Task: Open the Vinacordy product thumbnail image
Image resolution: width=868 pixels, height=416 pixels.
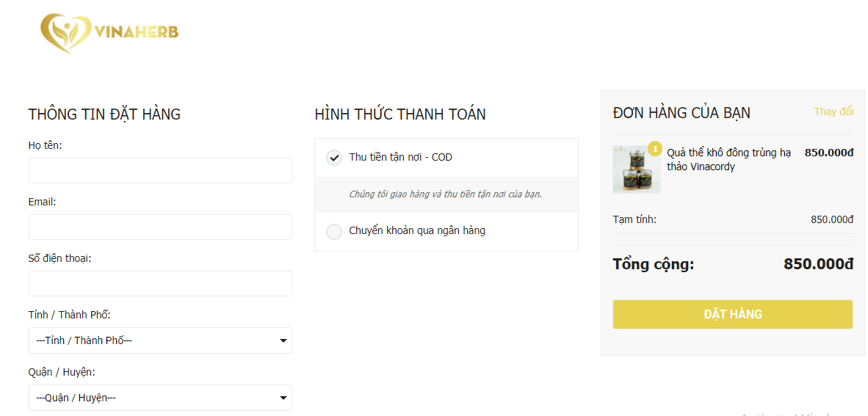Action: [636, 170]
